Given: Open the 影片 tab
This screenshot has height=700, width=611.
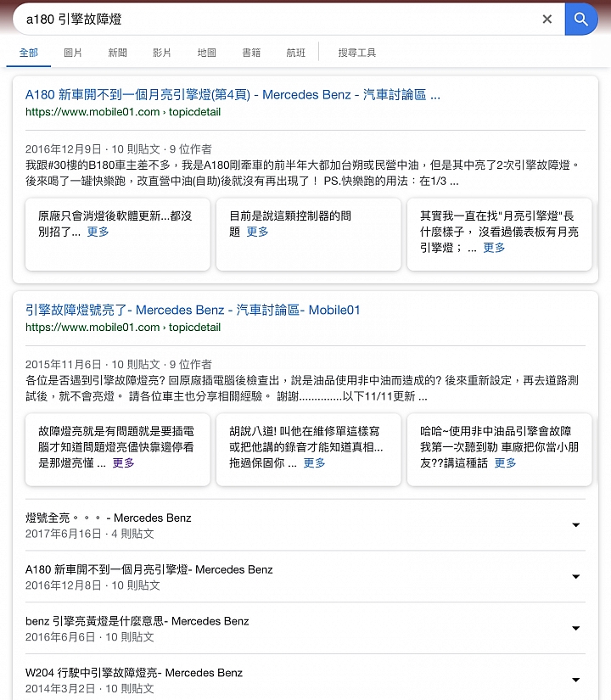Looking at the screenshot, I should [x=162, y=53].
